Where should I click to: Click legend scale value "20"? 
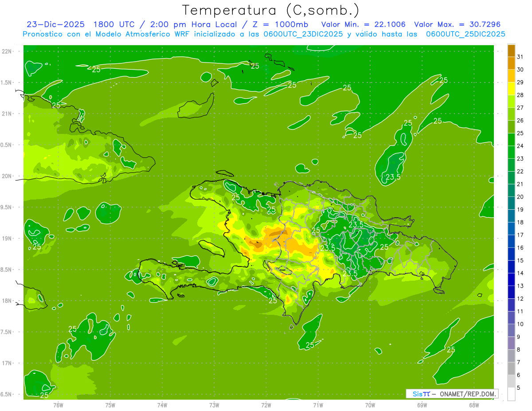(520, 197)
